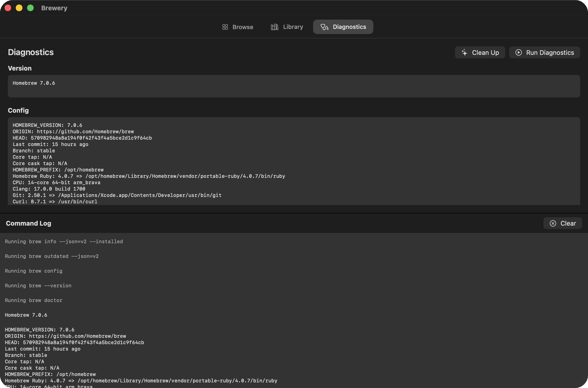Click the Browse grid icon

[x=225, y=27]
